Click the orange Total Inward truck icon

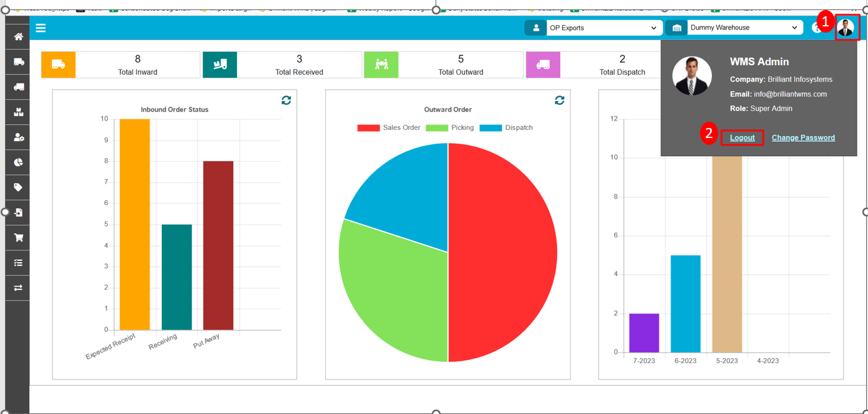(x=58, y=65)
